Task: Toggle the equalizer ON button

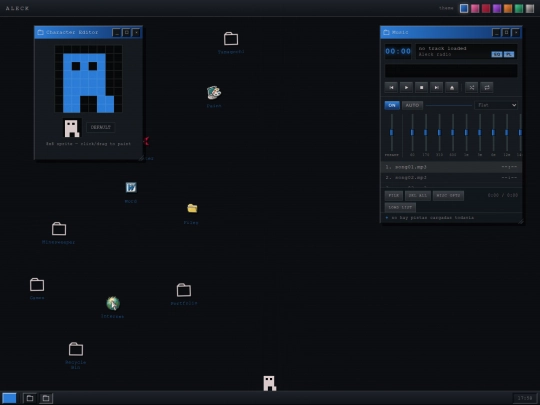Action: [392, 105]
